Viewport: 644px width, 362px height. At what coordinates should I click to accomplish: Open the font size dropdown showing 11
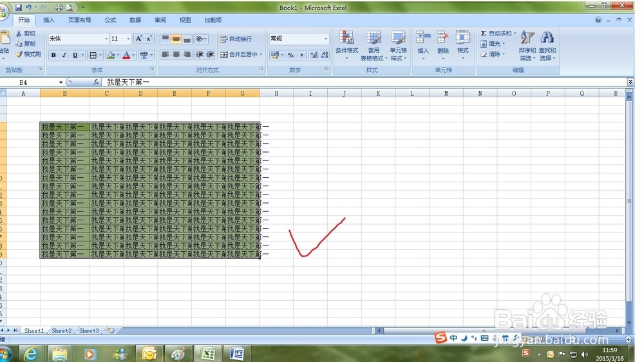click(x=128, y=39)
